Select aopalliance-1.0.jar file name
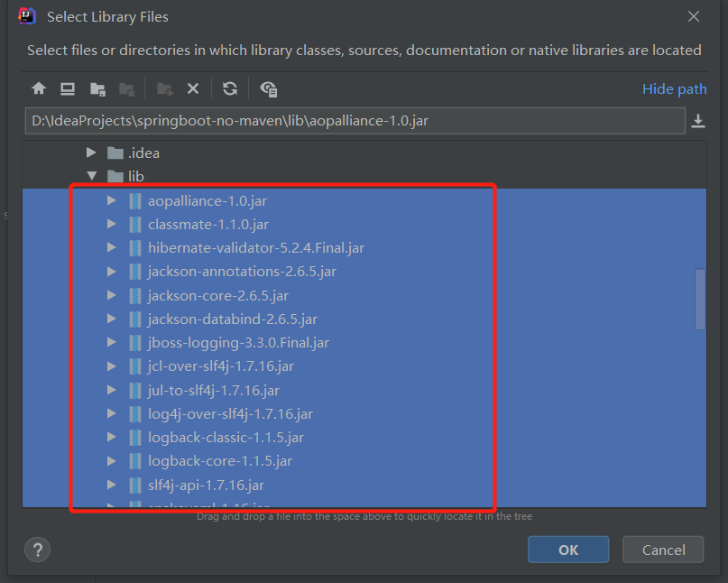Viewport: 728px width, 583px height. [x=207, y=201]
